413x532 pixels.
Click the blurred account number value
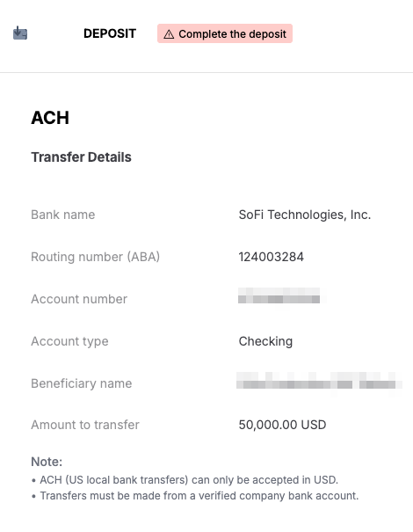(x=279, y=295)
